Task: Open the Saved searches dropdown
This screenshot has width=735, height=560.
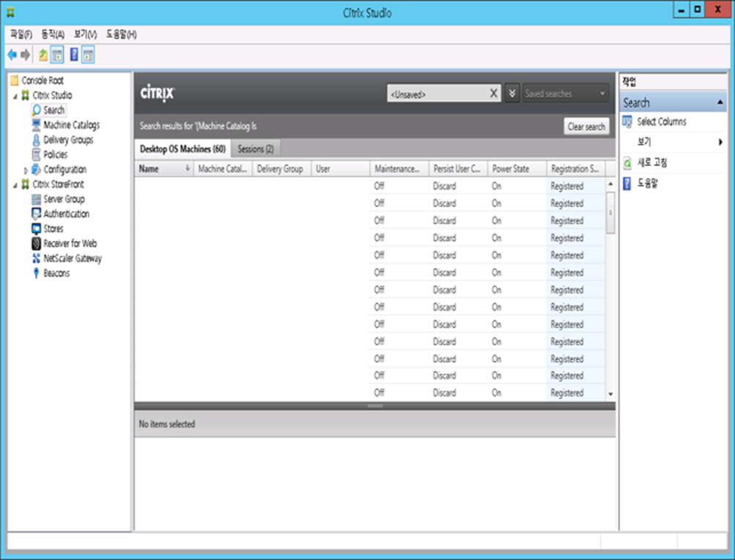Action: coord(565,94)
